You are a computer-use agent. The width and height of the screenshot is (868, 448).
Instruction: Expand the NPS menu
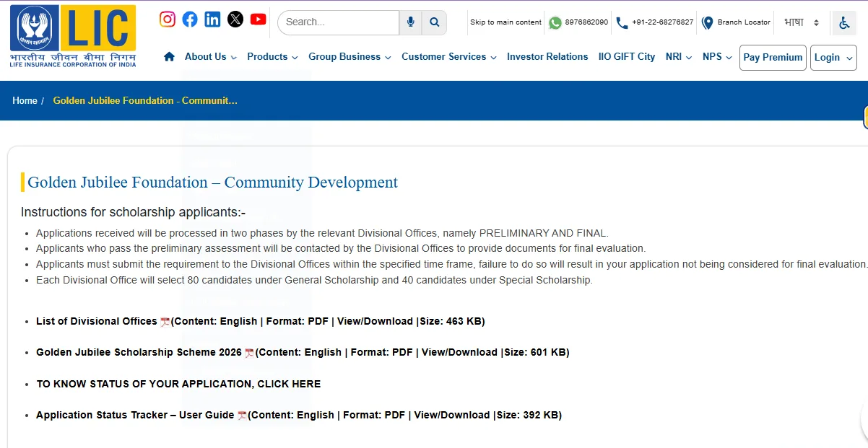(x=717, y=56)
